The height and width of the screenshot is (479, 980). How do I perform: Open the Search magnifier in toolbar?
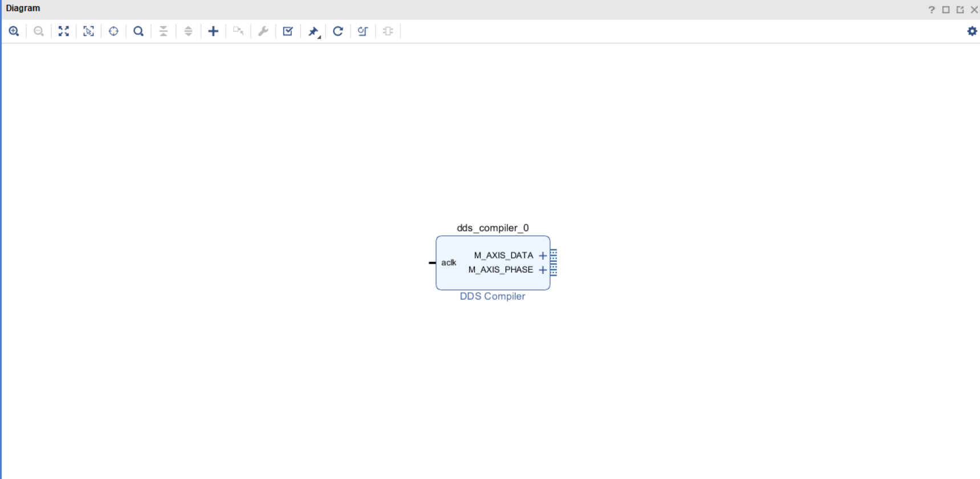[139, 31]
